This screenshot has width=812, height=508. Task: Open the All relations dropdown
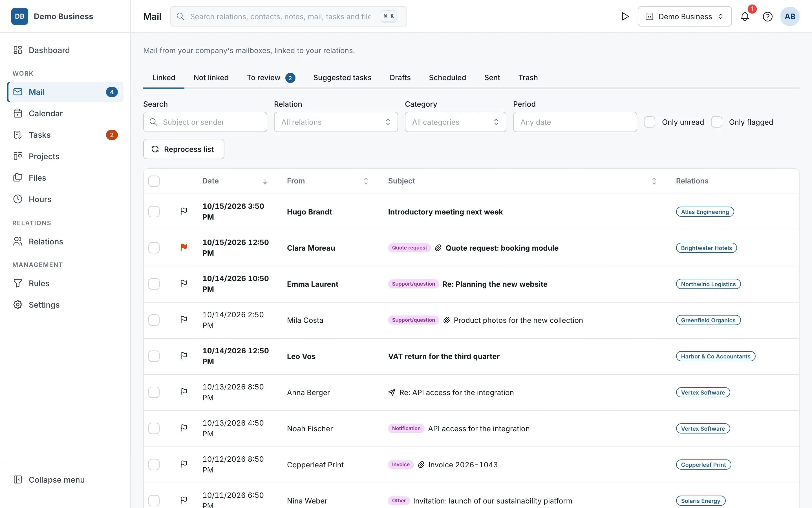[x=336, y=122]
